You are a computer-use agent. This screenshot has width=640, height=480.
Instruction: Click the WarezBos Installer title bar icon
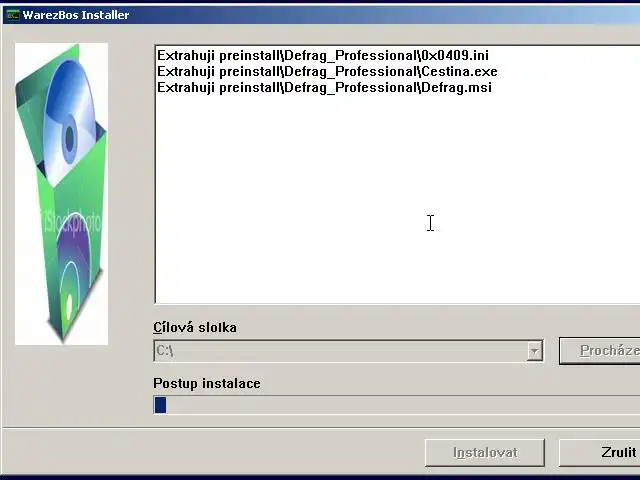(13, 15)
